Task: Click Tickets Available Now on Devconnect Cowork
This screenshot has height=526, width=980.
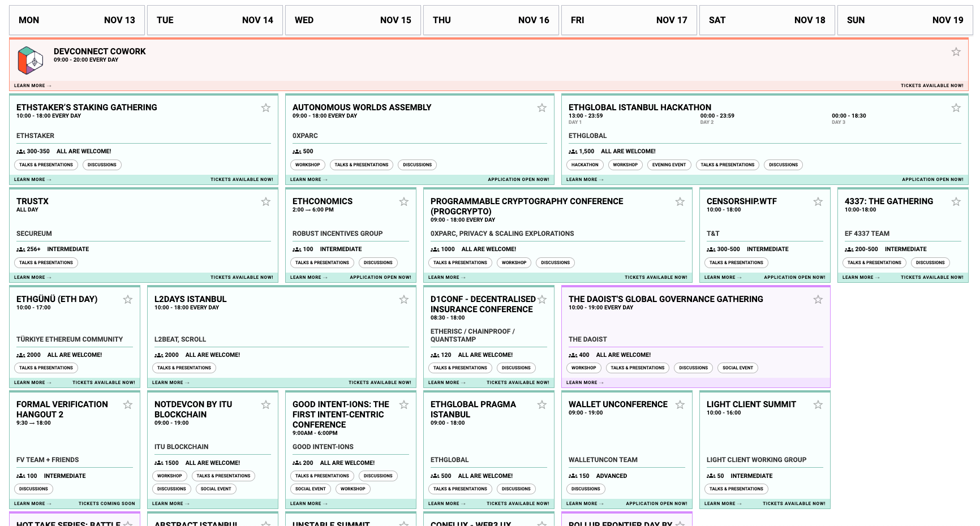Action: pyautogui.click(x=932, y=85)
